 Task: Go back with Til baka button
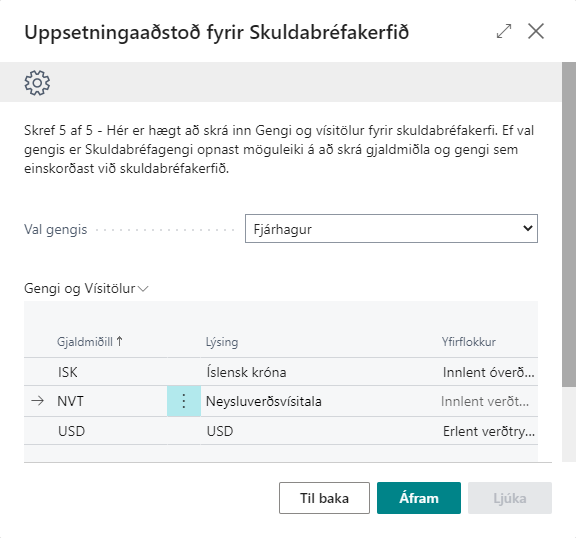[x=324, y=498]
